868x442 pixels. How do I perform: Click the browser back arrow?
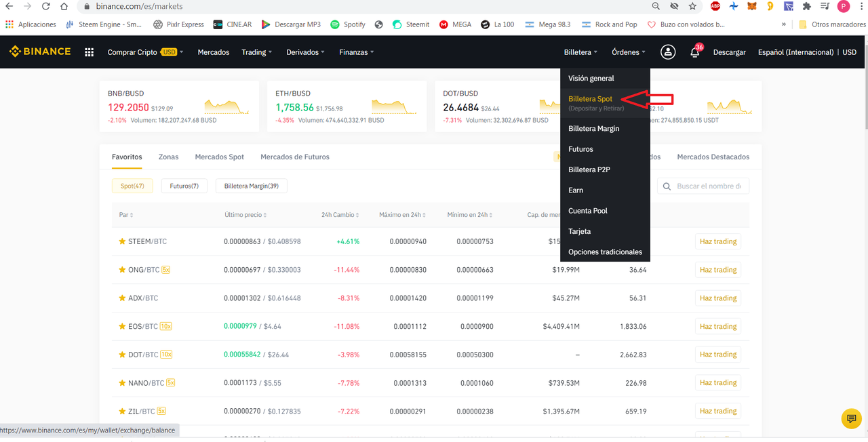(x=9, y=6)
